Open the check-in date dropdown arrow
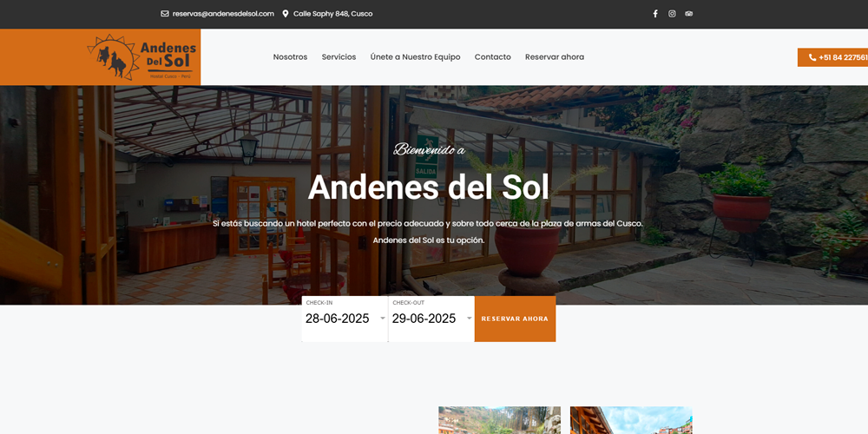This screenshot has height=434, width=868. tap(383, 319)
